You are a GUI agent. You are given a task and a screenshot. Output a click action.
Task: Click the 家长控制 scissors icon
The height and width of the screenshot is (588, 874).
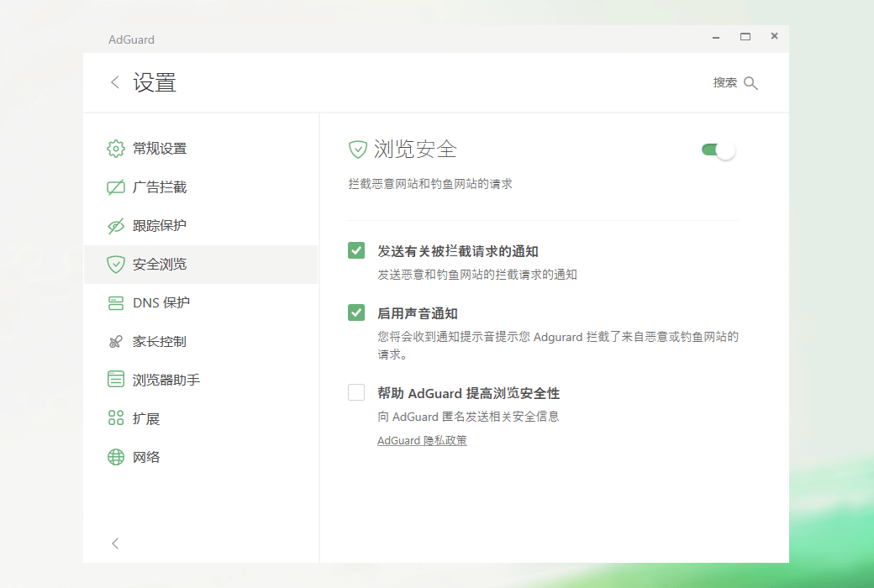pyautogui.click(x=115, y=341)
